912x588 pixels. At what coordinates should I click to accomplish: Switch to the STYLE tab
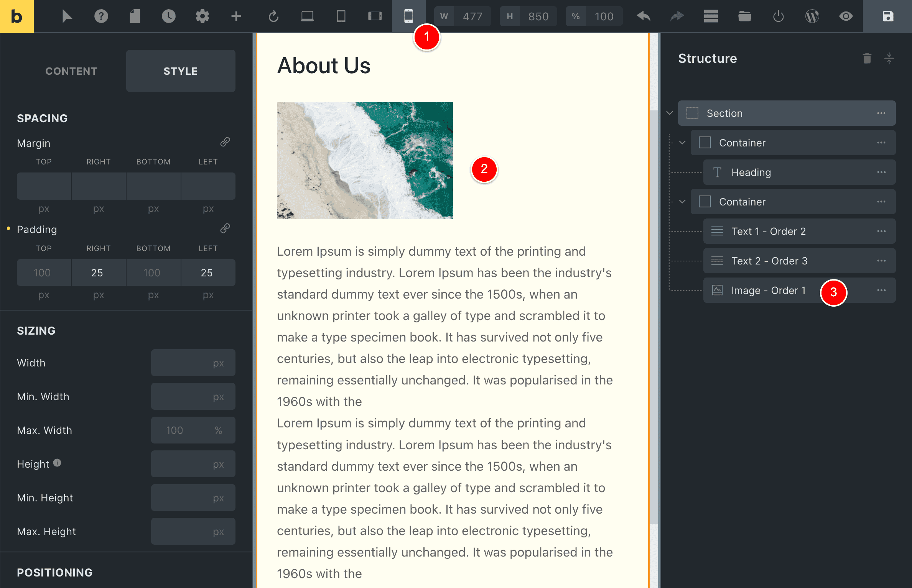[181, 71]
